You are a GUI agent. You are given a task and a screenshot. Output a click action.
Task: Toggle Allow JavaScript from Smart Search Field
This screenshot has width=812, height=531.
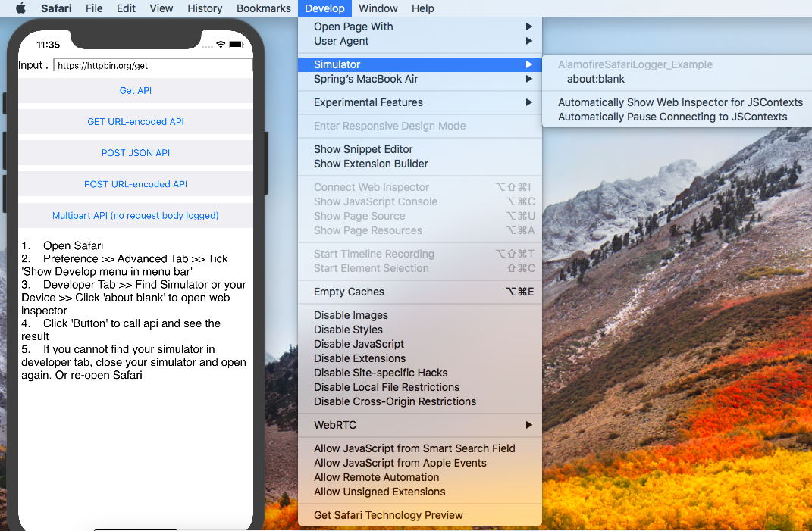click(x=420, y=448)
